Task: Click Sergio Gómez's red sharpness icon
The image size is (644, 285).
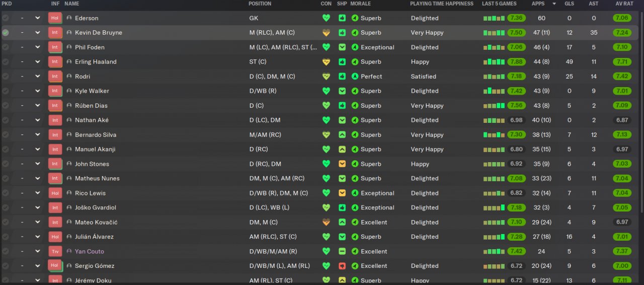Action: point(342,266)
